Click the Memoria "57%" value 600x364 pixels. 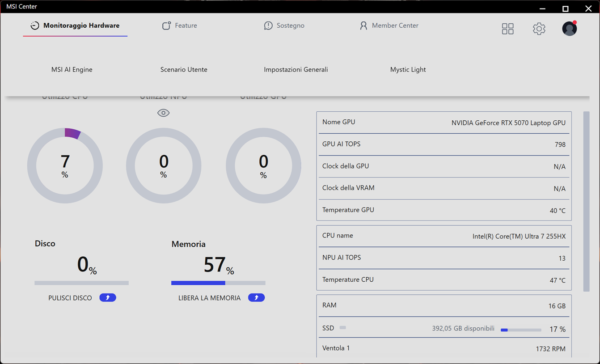point(219,265)
